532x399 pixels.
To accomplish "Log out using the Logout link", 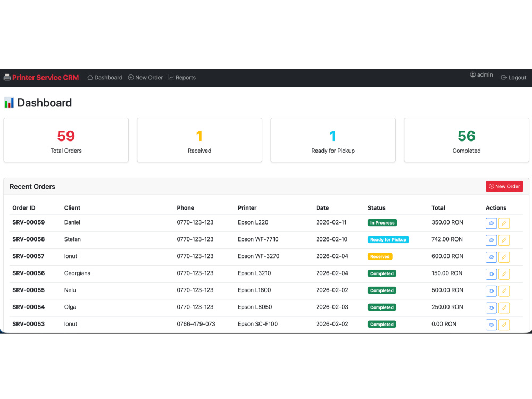I will 514,77.
